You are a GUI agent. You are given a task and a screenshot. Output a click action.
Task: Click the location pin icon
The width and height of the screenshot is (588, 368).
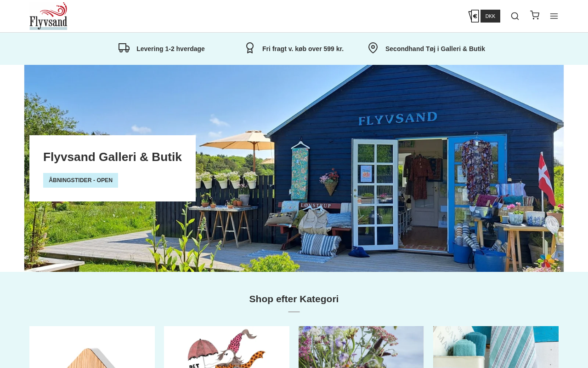click(373, 48)
